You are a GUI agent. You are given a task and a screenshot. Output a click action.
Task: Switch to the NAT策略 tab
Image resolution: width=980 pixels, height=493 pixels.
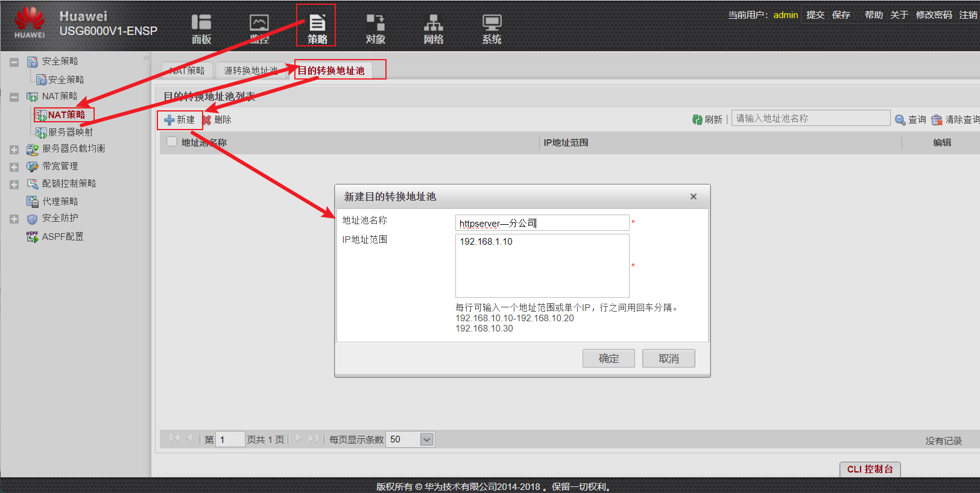click(187, 71)
